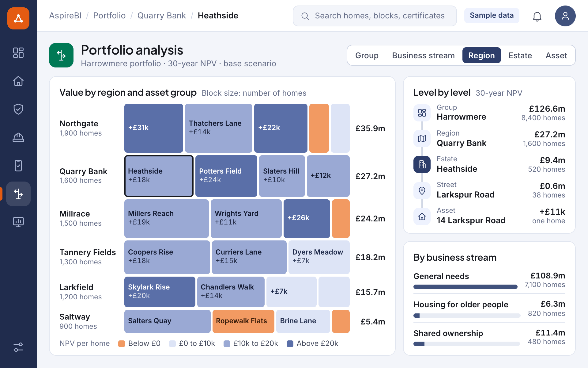Click the Shared ownership progress bar
This screenshot has height=368, width=588.
[466, 344]
